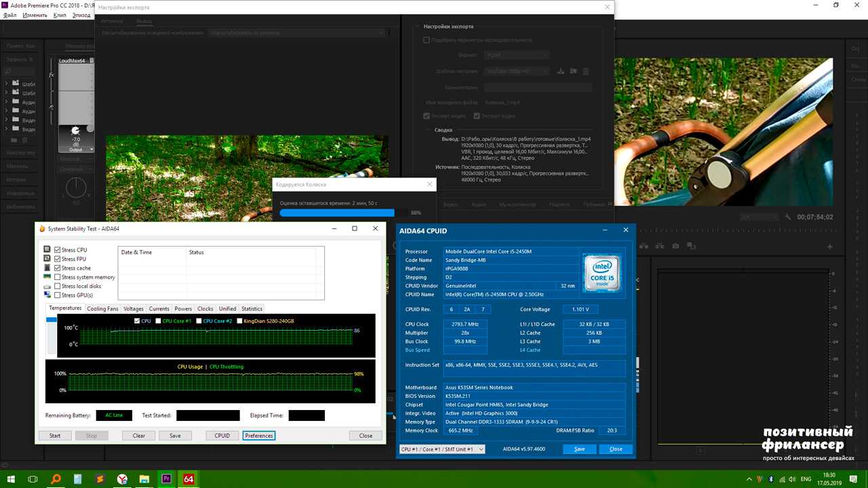Uncheck the Stress CPU checkbox

(58, 250)
